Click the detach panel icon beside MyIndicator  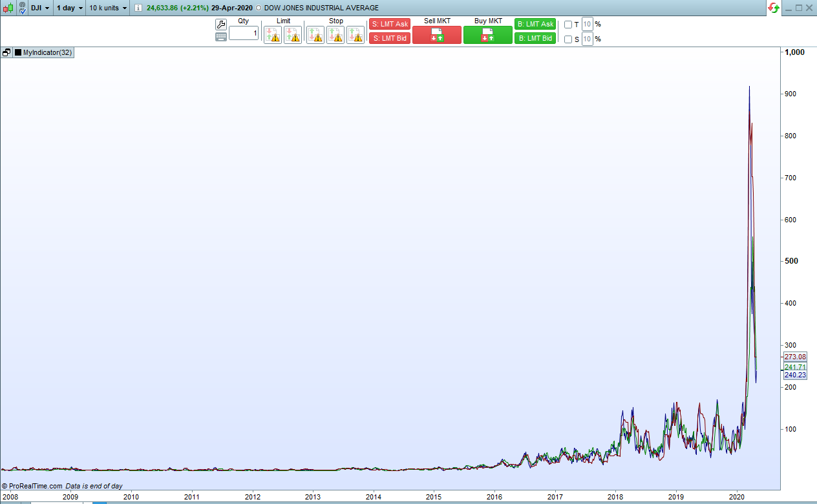pyautogui.click(x=6, y=52)
